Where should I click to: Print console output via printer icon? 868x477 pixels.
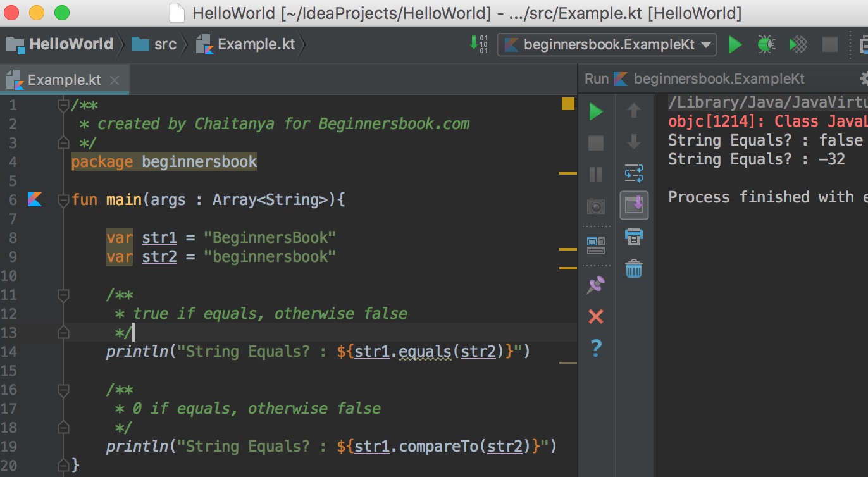pyautogui.click(x=634, y=237)
